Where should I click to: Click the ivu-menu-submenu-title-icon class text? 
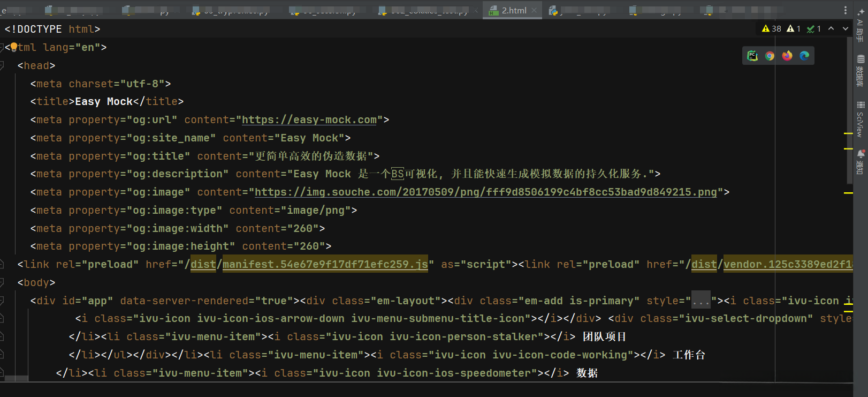438,318
